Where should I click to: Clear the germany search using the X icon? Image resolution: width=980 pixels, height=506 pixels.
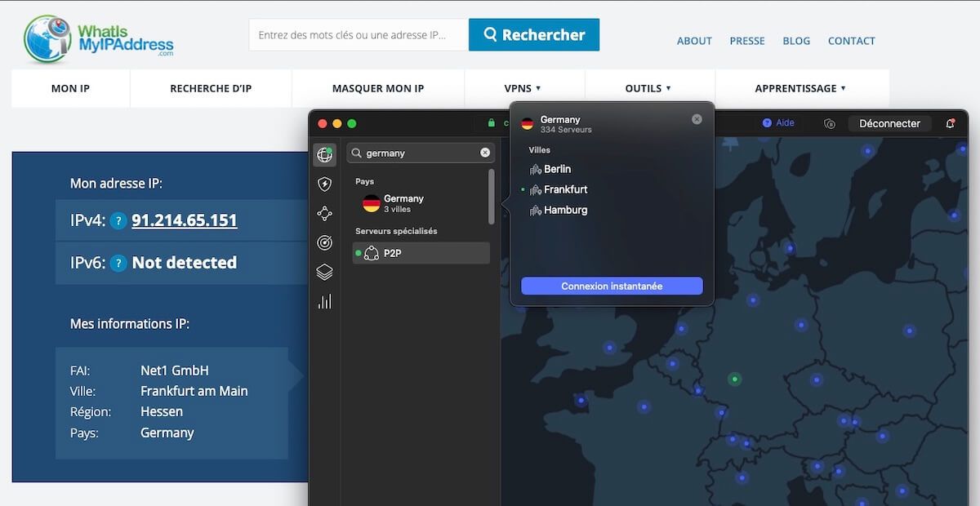coord(485,153)
